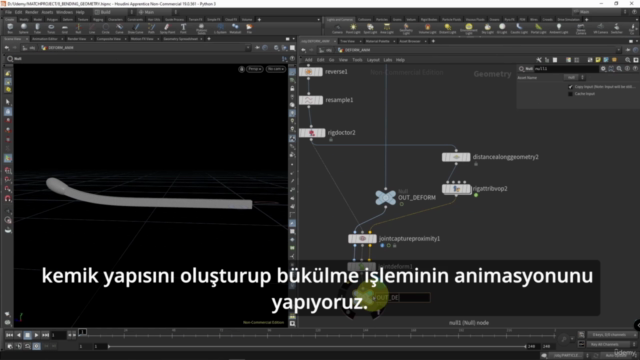The height and width of the screenshot is (360, 640).
Task: Select the File shelf tool
Action: [249, 28]
